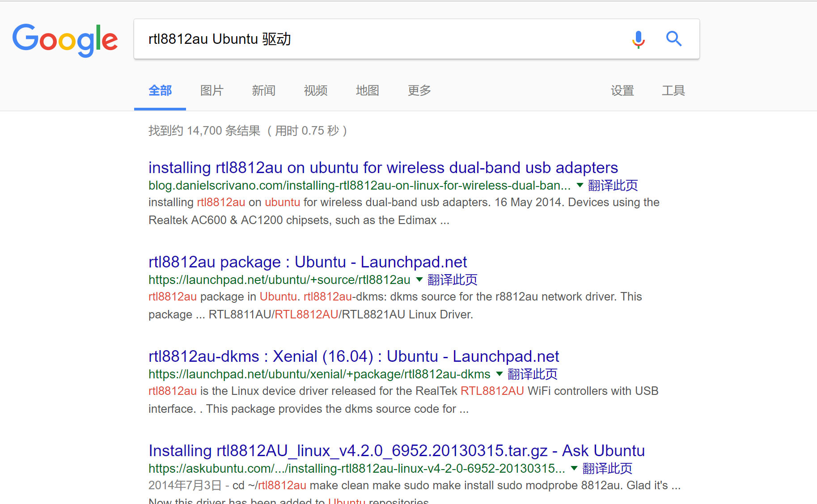Open the 地图 tab
The width and height of the screenshot is (817, 504).
point(368,91)
